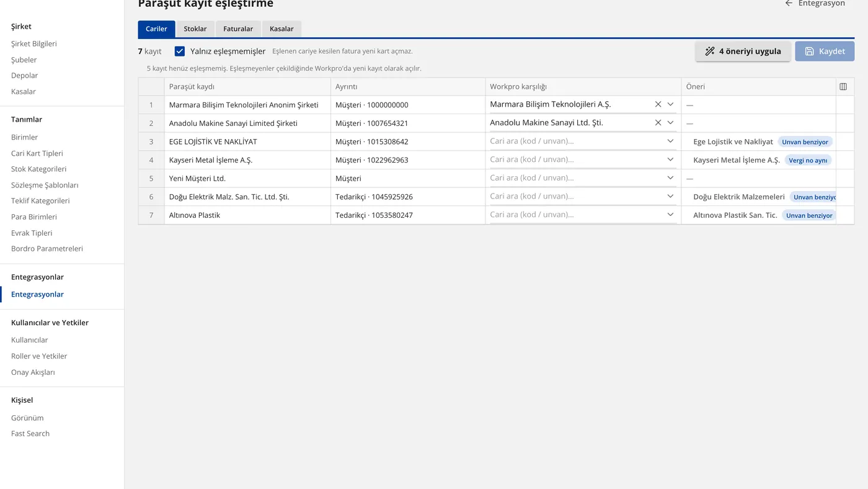Open cari dropdown for Kayseri Metal İşleme
This screenshot has height=489, width=868.
coord(670,159)
